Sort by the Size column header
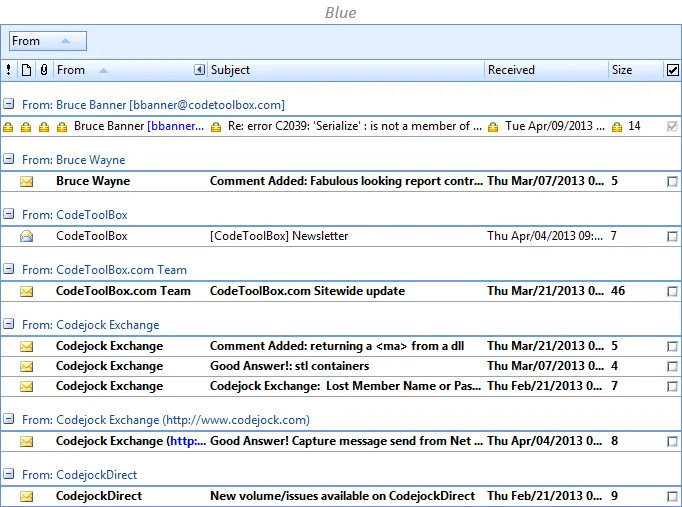 pyautogui.click(x=636, y=70)
